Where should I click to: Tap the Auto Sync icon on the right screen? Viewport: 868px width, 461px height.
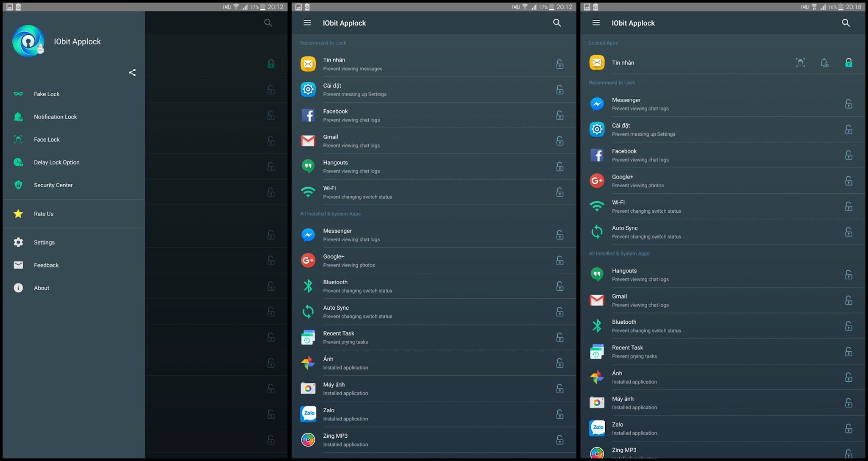point(597,232)
